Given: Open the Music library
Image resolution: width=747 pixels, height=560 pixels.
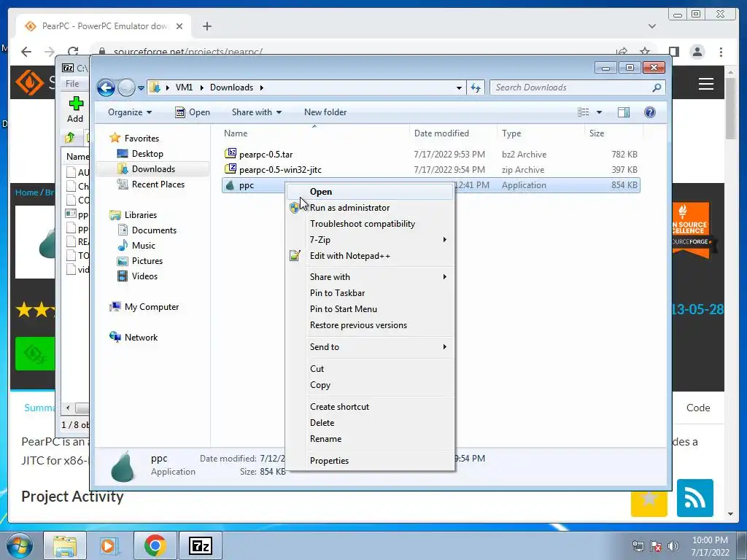Looking at the screenshot, I should (x=144, y=246).
